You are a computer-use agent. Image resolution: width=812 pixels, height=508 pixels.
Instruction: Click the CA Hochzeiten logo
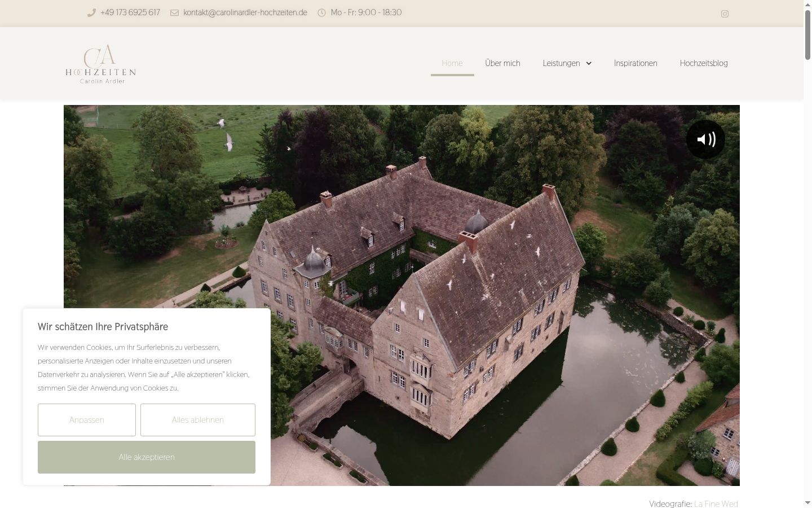pyautogui.click(x=101, y=64)
